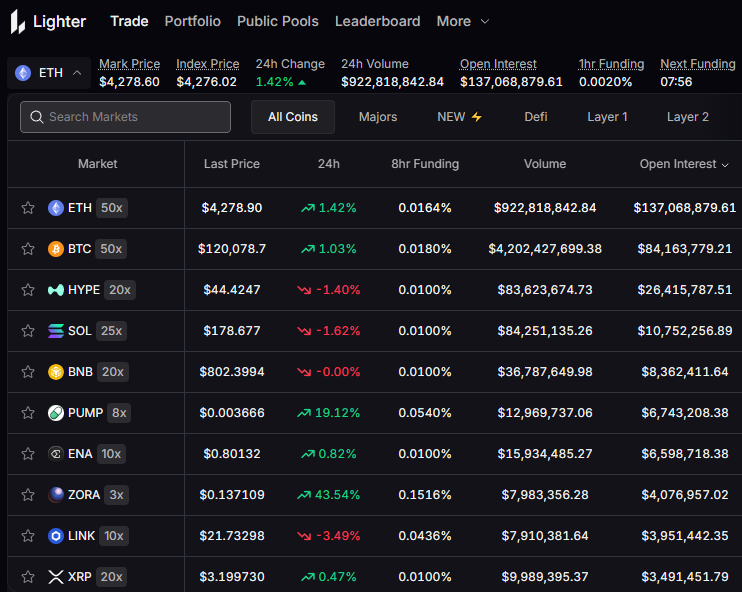Sort by Volume column header
Image resolution: width=742 pixels, height=592 pixels.
click(x=545, y=164)
